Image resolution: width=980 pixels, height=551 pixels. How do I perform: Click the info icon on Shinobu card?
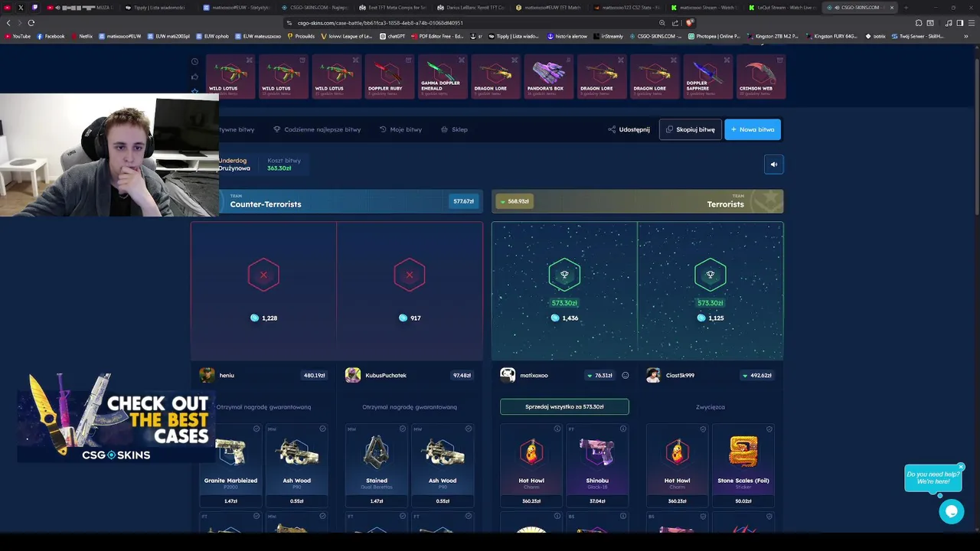622,429
